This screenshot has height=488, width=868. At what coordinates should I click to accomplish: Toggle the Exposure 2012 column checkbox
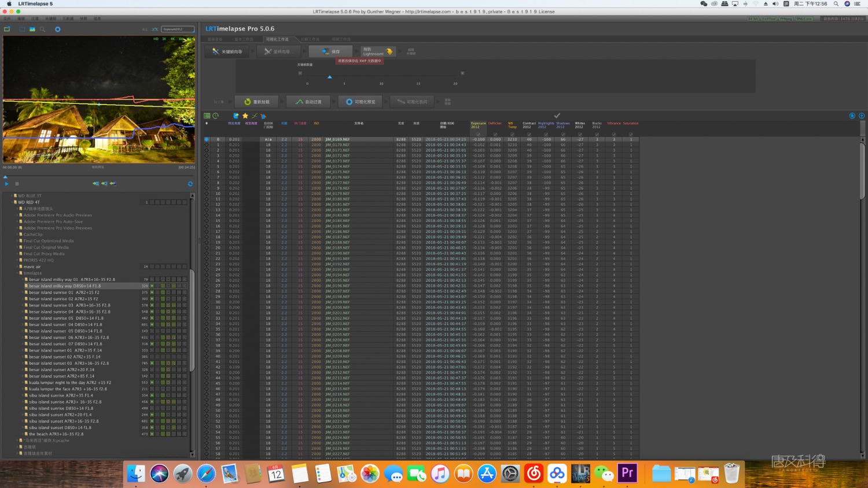click(x=478, y=134)
